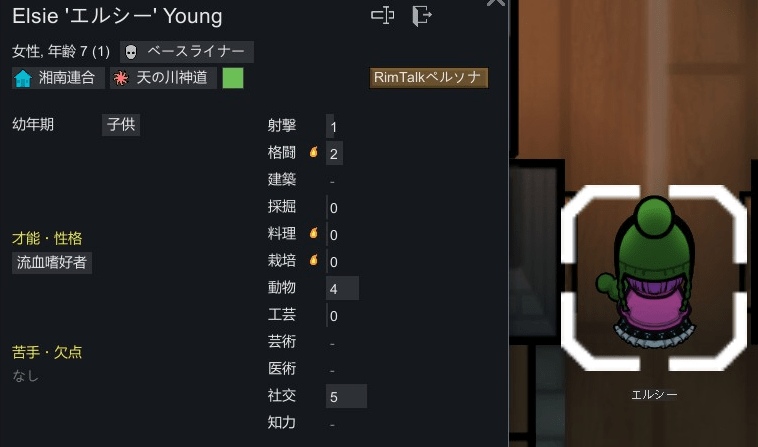The image size is (758, 447).
Task: Open the RimTalkペルソナ button
Action: pos(429,78)
